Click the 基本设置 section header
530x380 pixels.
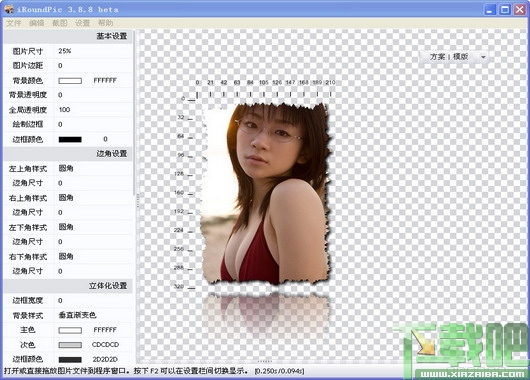(68, 36)
